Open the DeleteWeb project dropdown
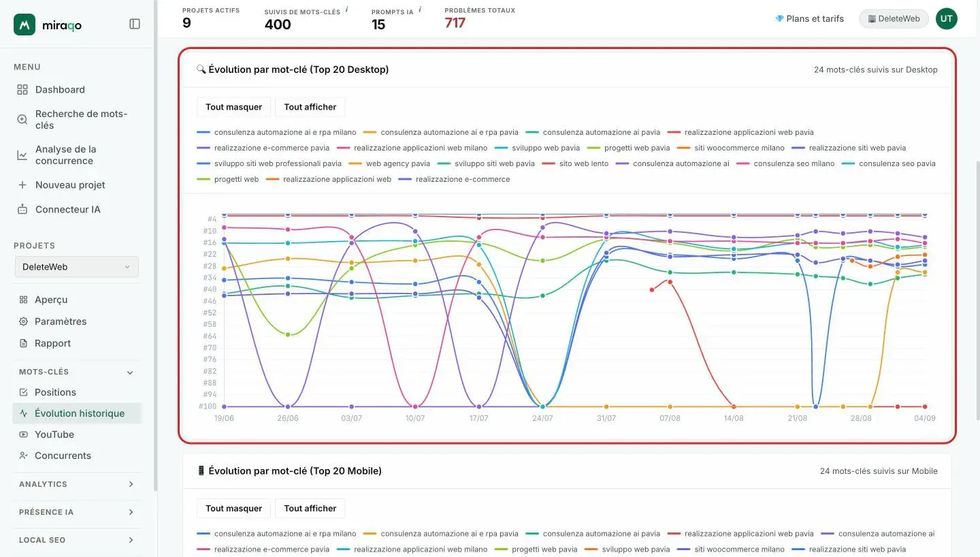The image size is (980, 557). [77, 267]
